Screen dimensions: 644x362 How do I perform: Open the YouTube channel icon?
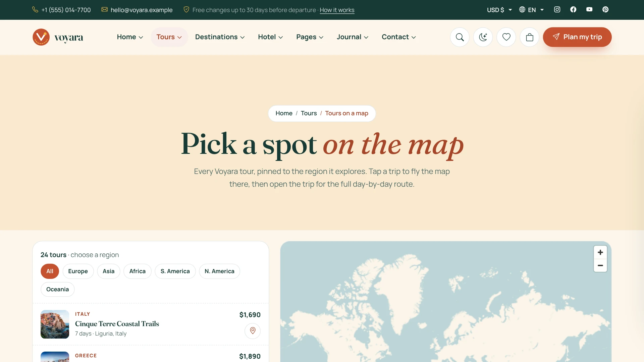589,10
